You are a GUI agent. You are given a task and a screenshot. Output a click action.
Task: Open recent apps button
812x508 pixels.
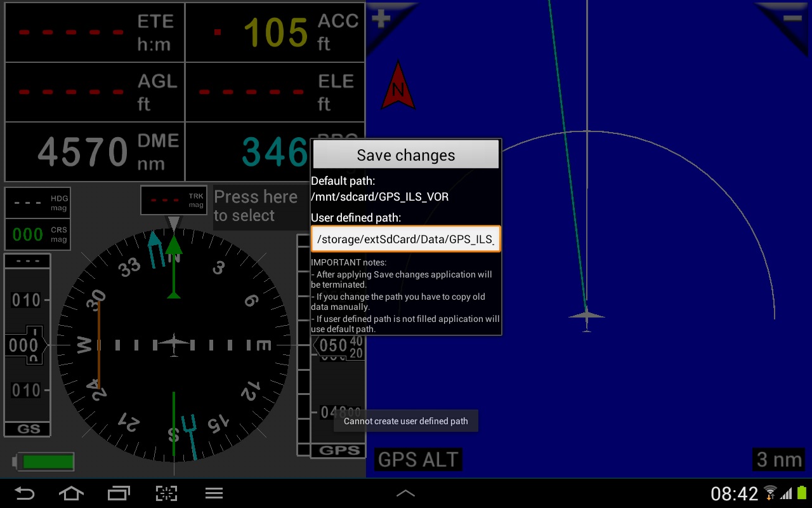[119, 493]
